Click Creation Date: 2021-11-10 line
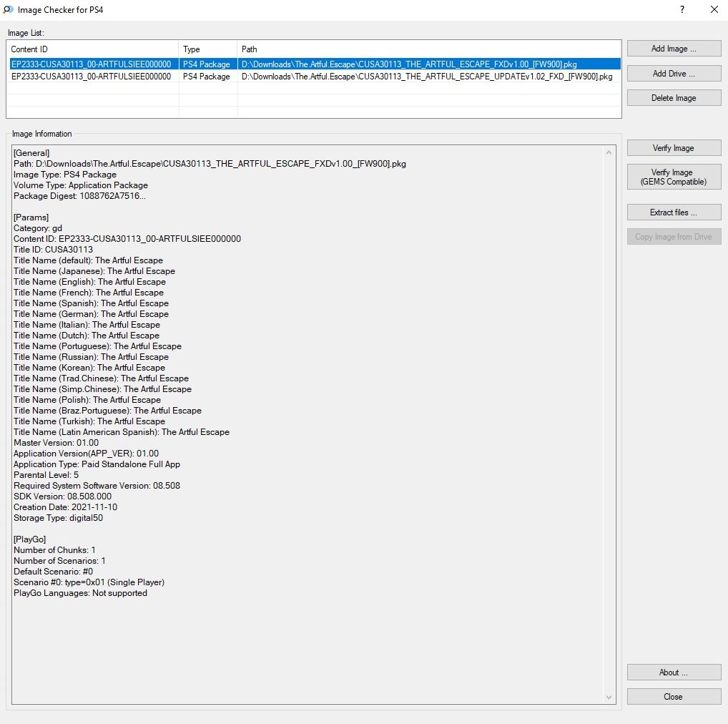728x724 pixels. (66, 507)
